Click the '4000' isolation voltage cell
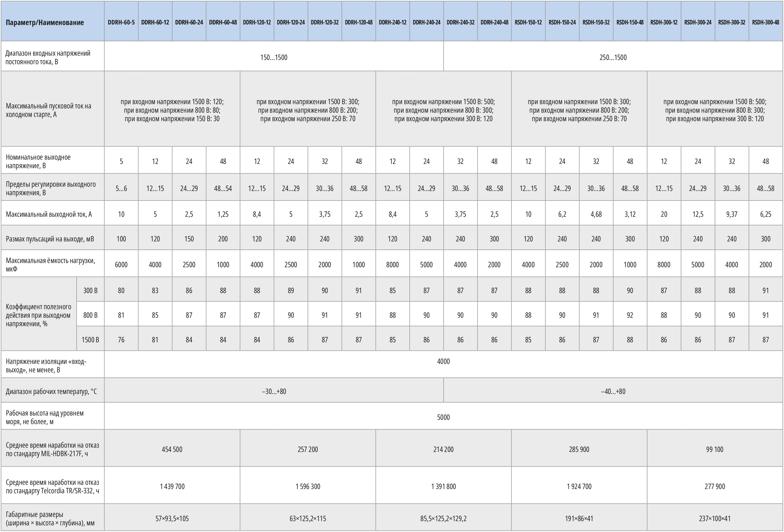Viewport: 784px width, 532px height. 444,364
